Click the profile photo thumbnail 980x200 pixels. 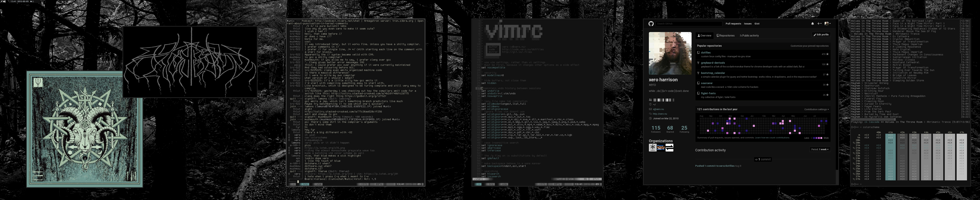pos(670,54)
